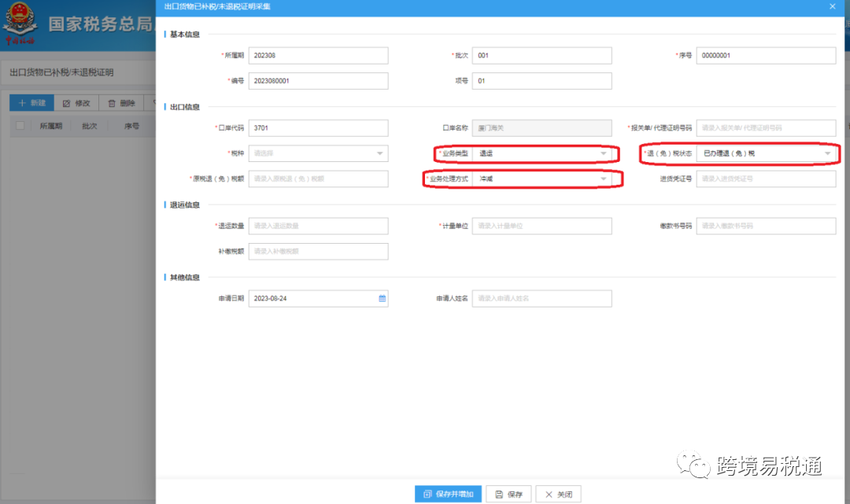
Task: Click the 所属期 field containing 202308
Action: tap(318, 55)
